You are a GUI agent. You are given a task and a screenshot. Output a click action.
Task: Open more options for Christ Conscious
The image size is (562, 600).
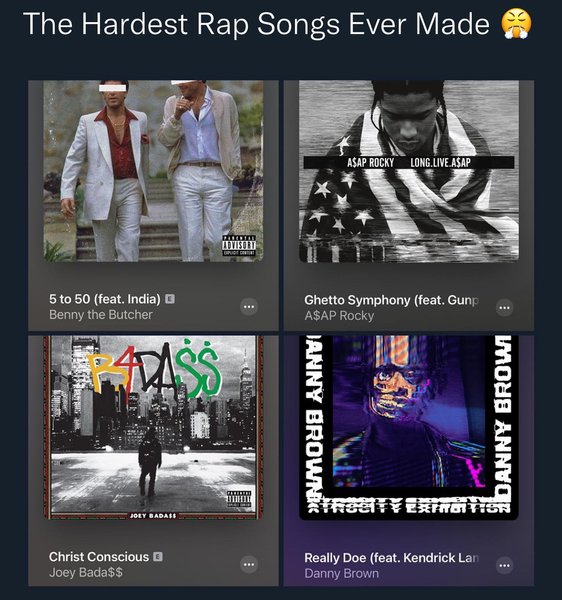pyautogui.click(x=249, y=564)
